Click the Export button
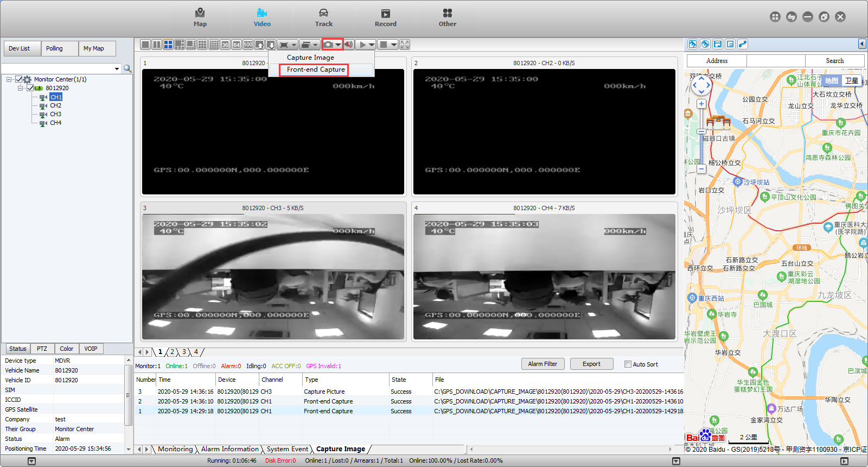 [591, 364]
